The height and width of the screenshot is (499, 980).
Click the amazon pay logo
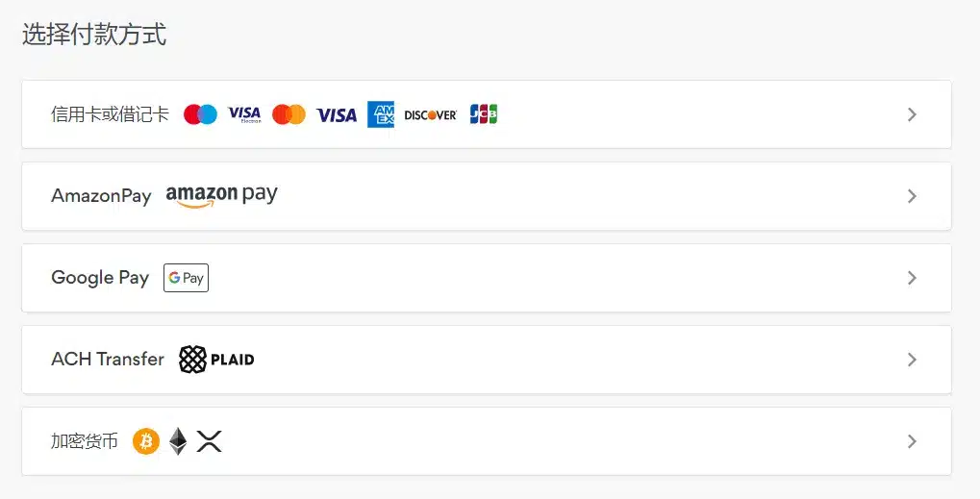click(x=222, y=195)
